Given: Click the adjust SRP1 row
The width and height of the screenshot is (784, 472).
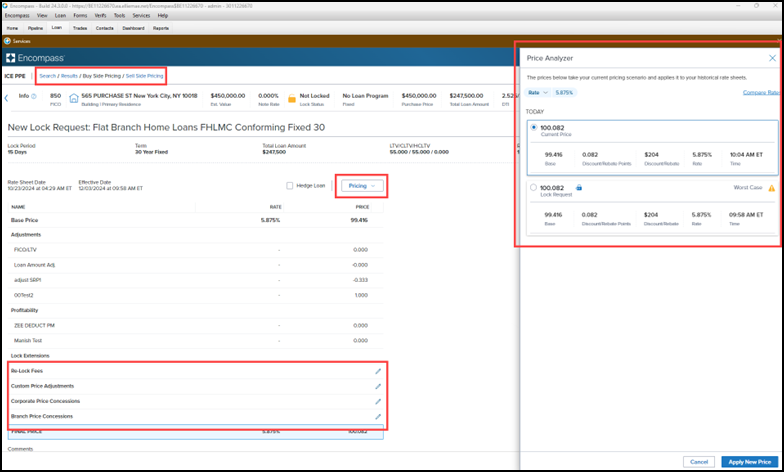Looking at the screenshot, I should point(196,280).
